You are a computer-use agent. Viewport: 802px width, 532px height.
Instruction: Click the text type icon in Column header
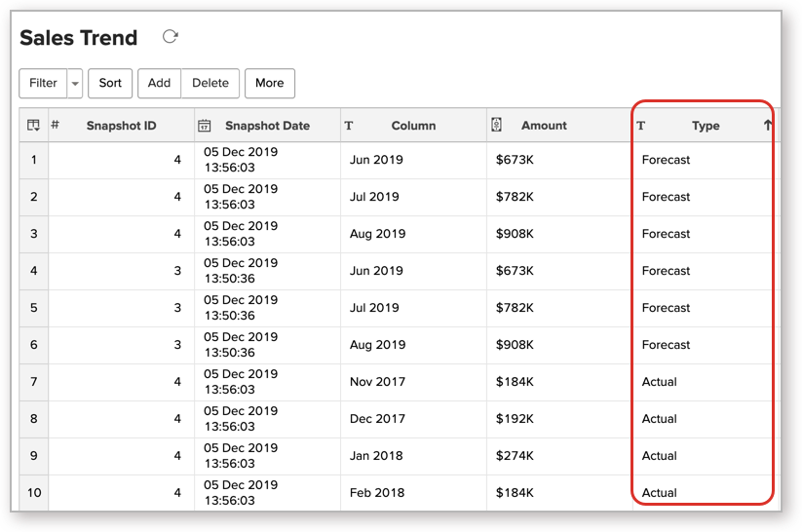click(349, 126)
